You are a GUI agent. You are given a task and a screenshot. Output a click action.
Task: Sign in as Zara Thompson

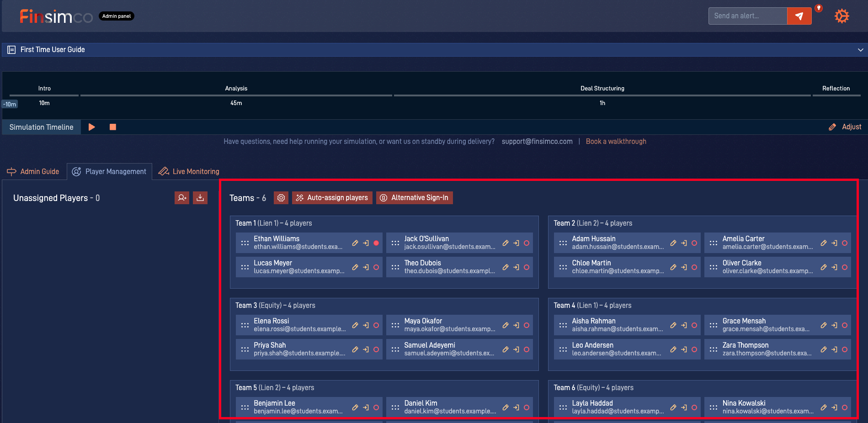pos(834,349)
